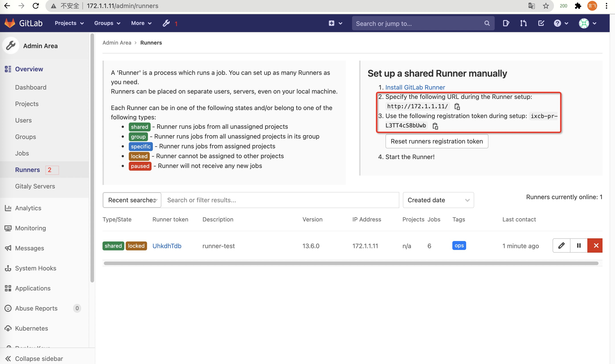Click Reset runners registration token button

tap(437, 141)
